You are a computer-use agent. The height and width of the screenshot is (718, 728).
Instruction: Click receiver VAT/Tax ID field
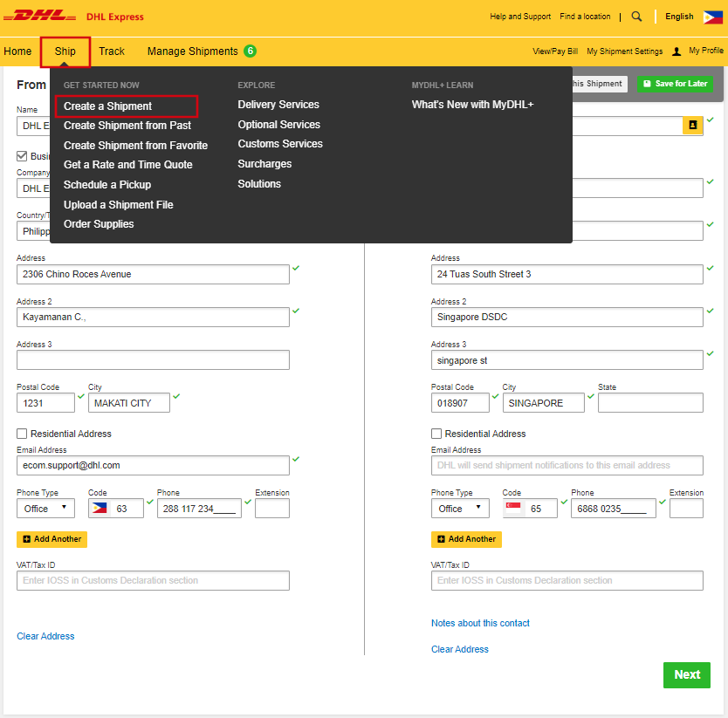tap(567, 581)
